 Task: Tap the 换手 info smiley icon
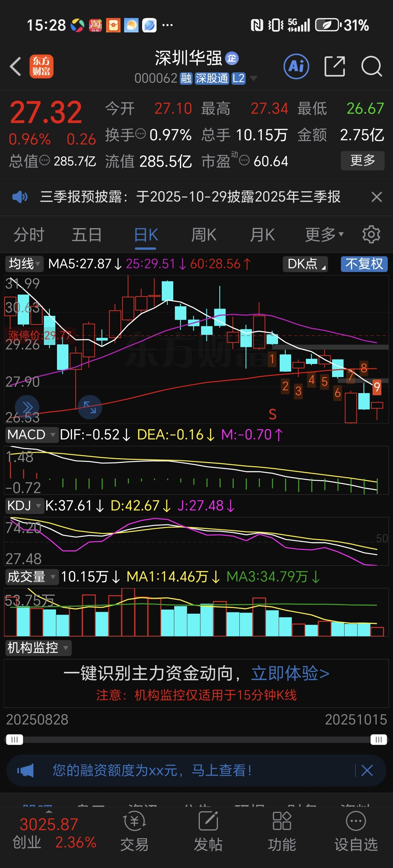140,134
